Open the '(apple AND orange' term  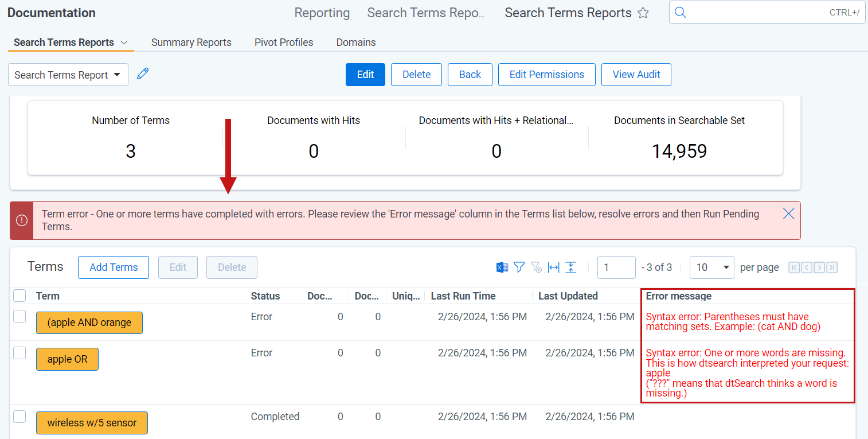point(89,323)
